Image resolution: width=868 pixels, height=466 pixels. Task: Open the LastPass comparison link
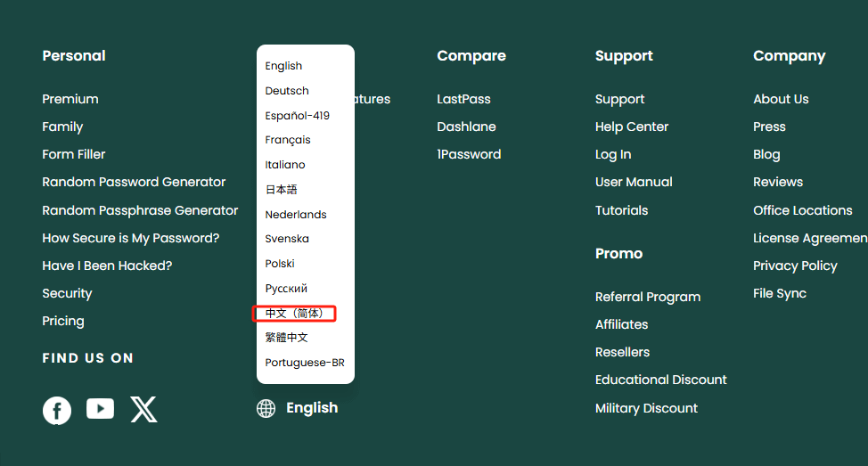pyautogui.click(x=463, y=99)
